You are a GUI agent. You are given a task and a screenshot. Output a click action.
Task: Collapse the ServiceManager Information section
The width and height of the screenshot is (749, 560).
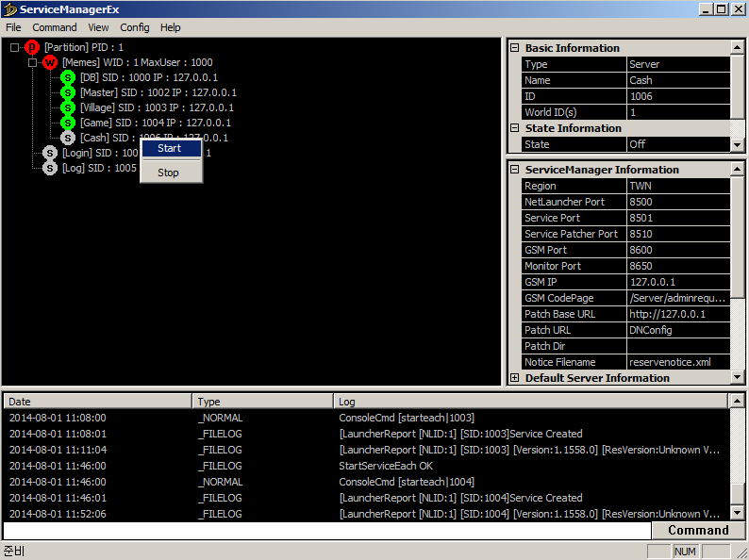click(514, 170)
